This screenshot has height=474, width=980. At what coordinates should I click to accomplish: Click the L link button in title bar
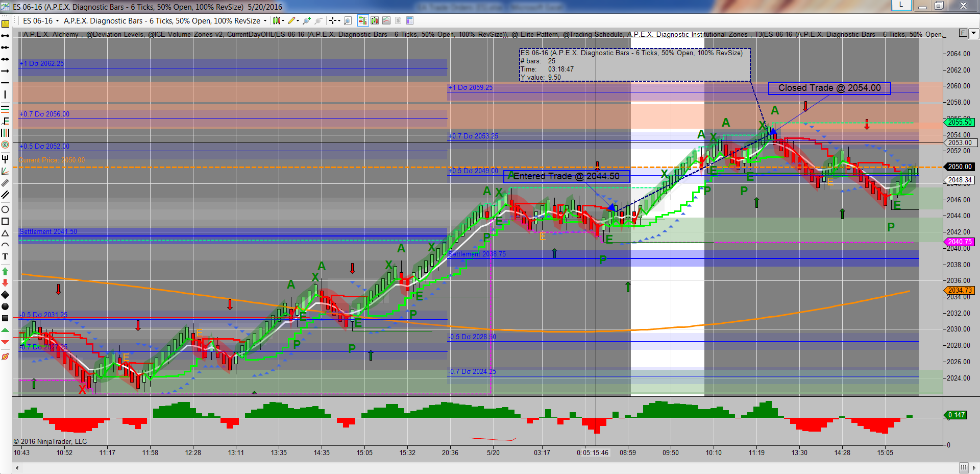pyautogui.click(x=901, y=5)
